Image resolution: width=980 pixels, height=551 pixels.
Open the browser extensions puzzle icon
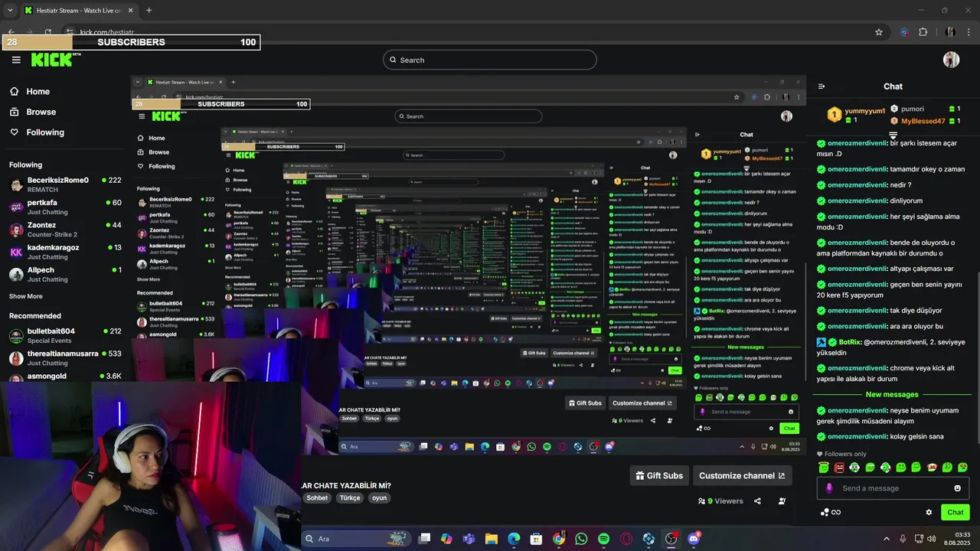click(x=923, y=32)
